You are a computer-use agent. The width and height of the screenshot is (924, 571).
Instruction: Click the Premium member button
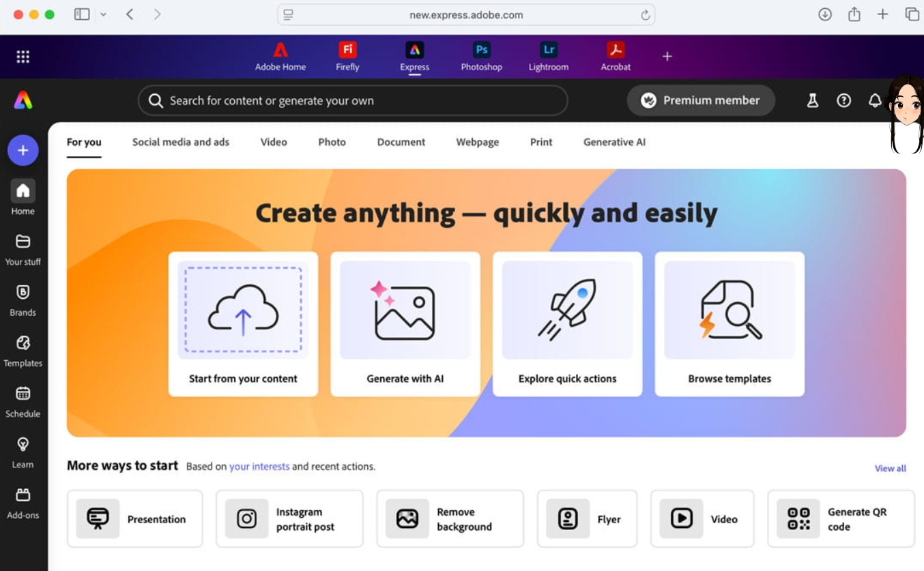[701, 100]
